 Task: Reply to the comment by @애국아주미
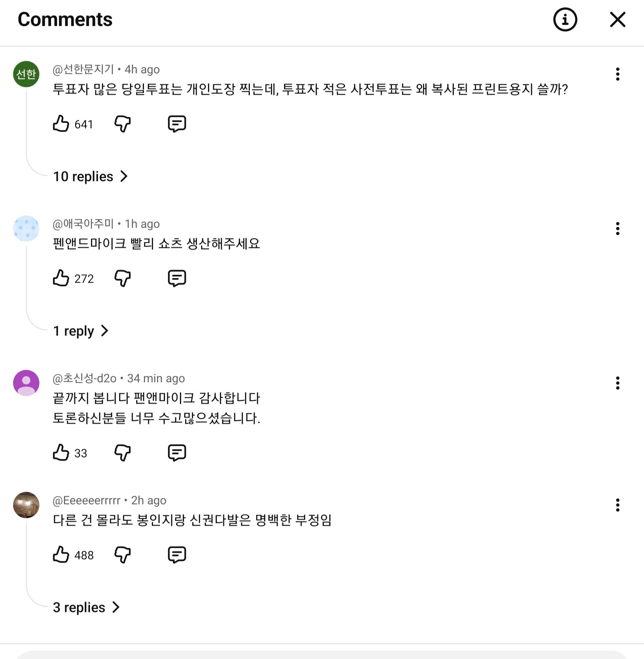point(177,278)
